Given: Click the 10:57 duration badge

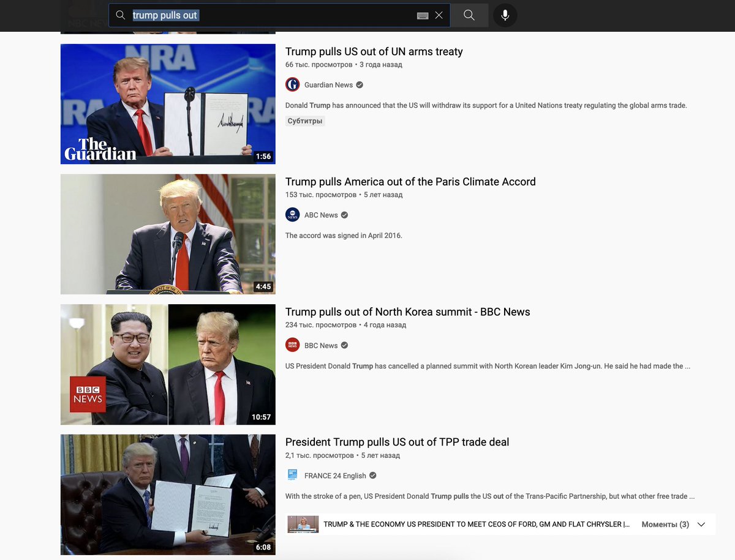Looking at the screenshot, I should click(x=261, y=417).
